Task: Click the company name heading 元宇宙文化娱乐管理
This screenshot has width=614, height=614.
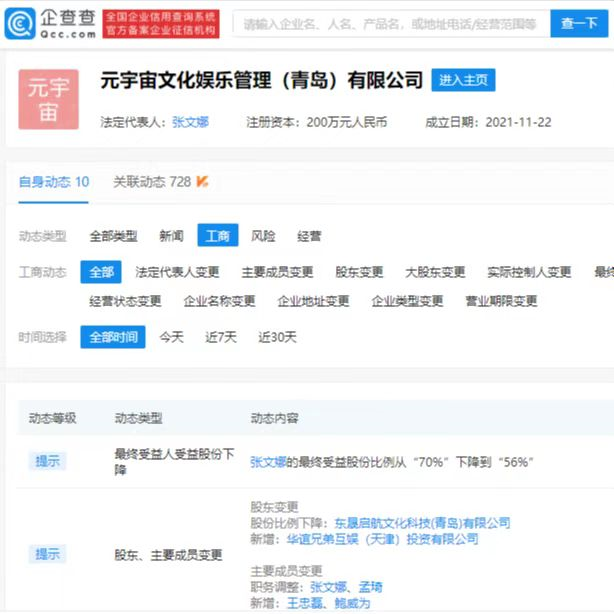Action: (262, 80)
